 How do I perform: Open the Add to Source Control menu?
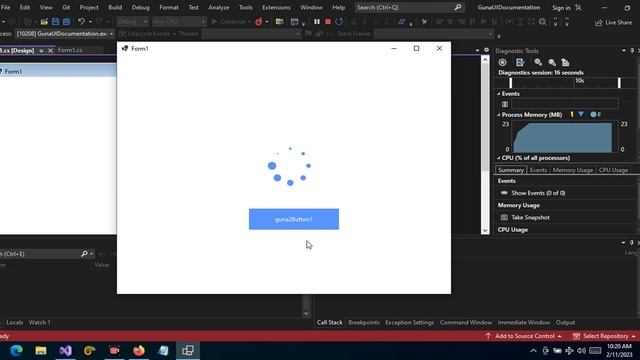point(524,336)
